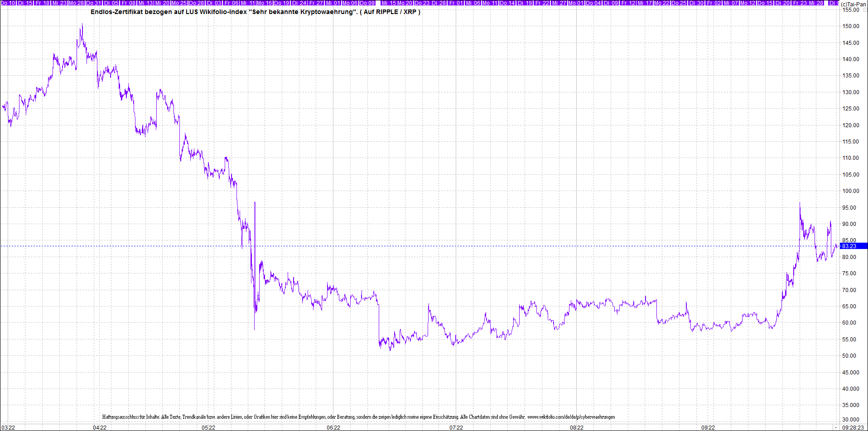
Task: Click the 110.00 price axis label
Action: click(x=850, y=158)
